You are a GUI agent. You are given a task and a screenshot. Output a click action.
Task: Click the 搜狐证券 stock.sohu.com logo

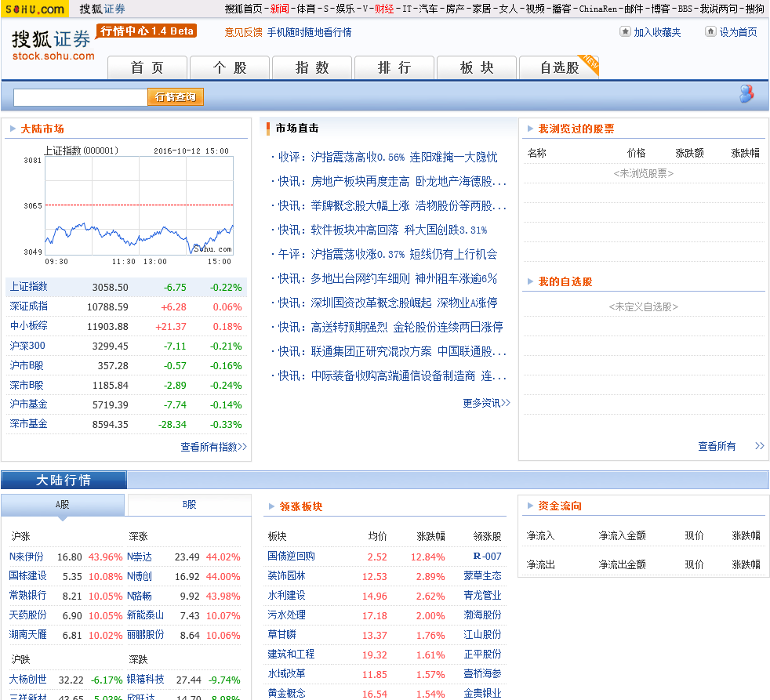click(x=53, y=45)
